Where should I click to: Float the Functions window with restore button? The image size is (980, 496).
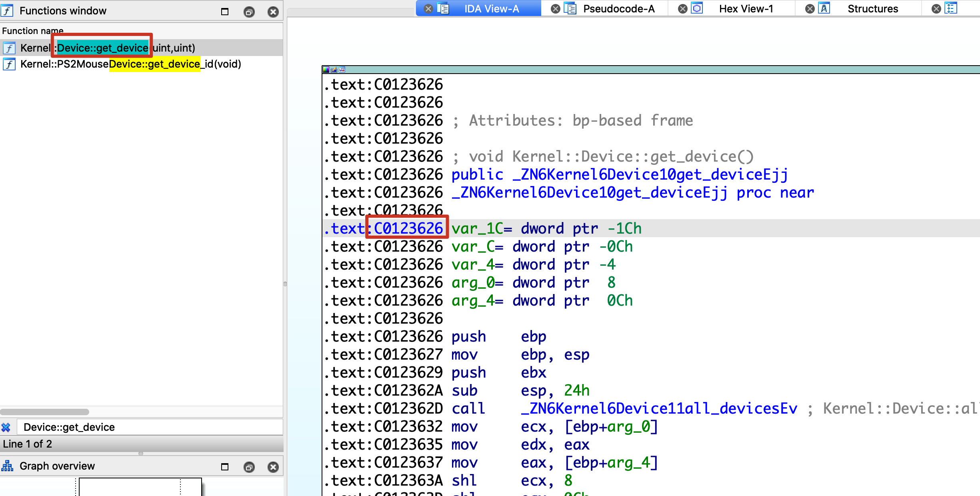pyautogui.click(x=249, y=12)
